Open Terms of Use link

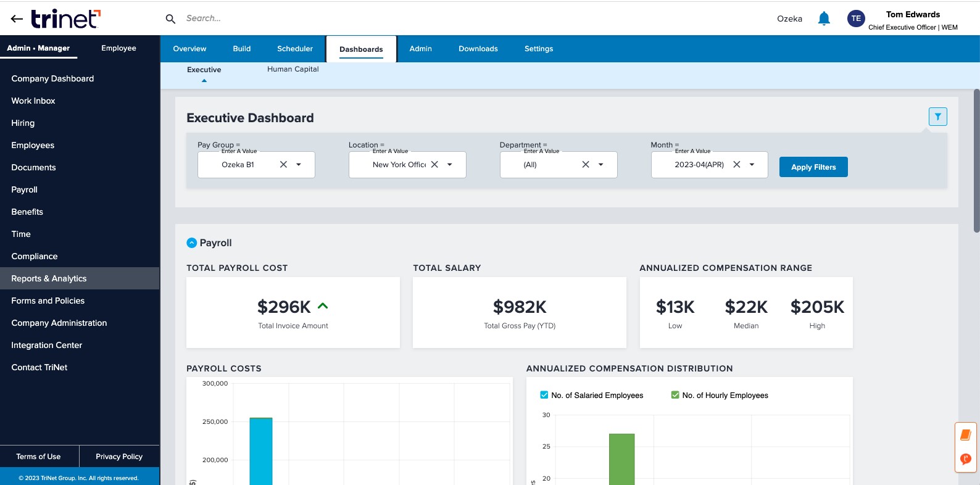pyautogui.click(x=39, y=457)
